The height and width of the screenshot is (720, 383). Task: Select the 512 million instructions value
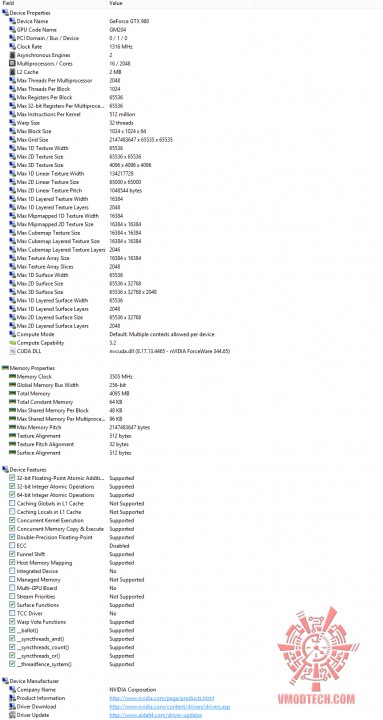point(123,114)
